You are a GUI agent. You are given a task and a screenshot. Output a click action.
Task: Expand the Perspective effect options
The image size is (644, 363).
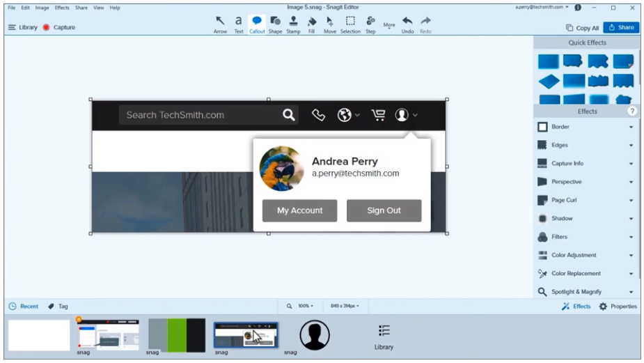tap(631, 182)
